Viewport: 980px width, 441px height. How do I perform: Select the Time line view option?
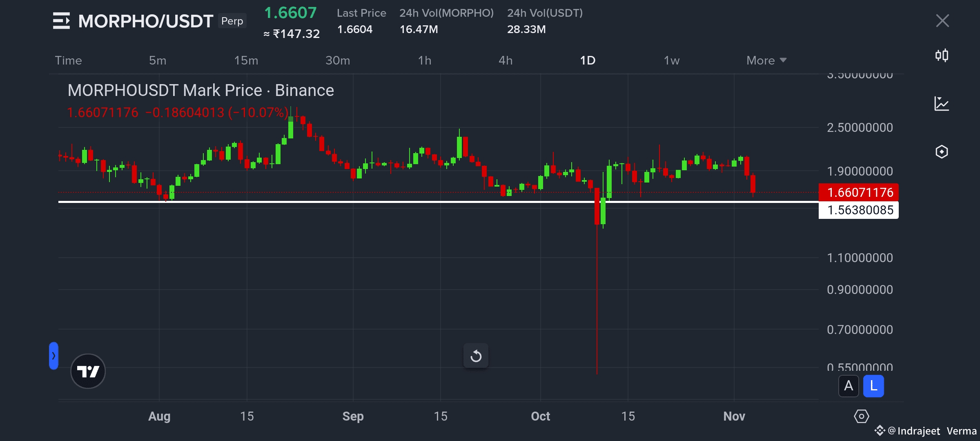click(x=69, y=60)
